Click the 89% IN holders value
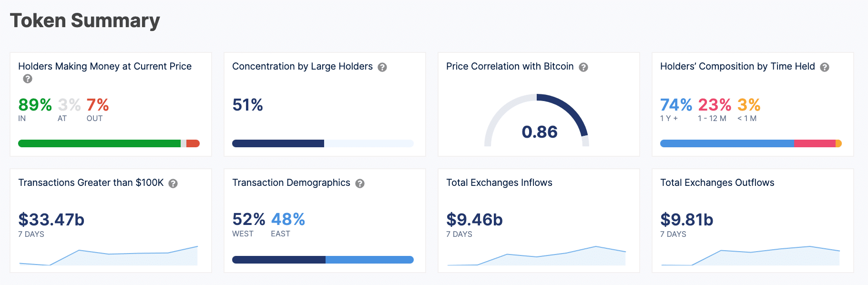Viewport: 868px width, 285px height. click(x=35, y=105)
